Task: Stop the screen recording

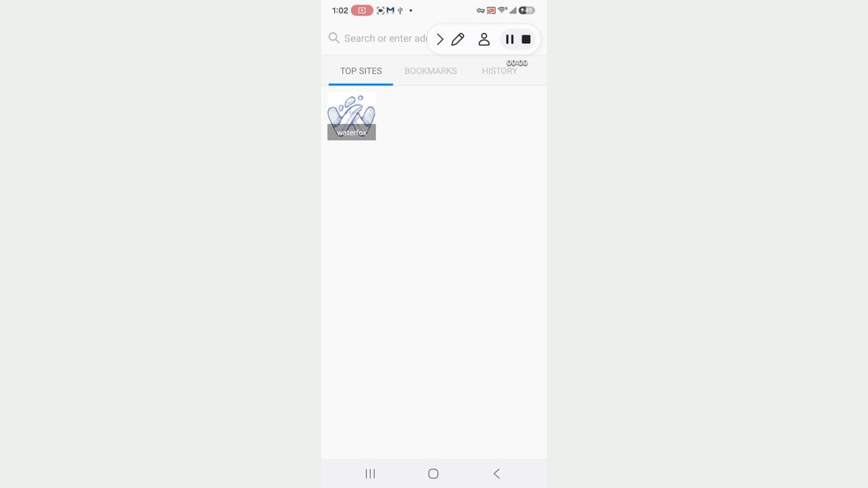Action: click(x=527, y=39)
